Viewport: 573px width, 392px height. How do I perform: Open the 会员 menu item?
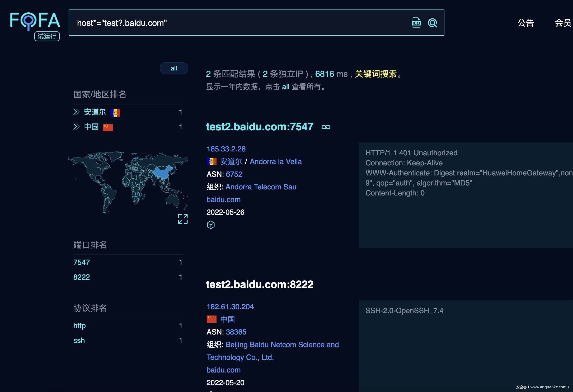coord(563,23)
